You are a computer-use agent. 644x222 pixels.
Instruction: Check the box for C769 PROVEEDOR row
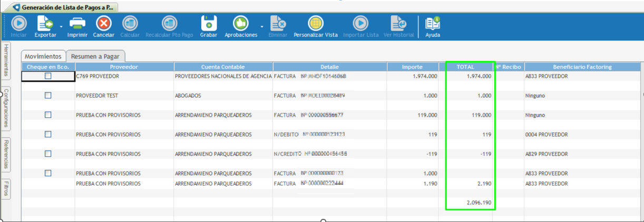point(48,76)
